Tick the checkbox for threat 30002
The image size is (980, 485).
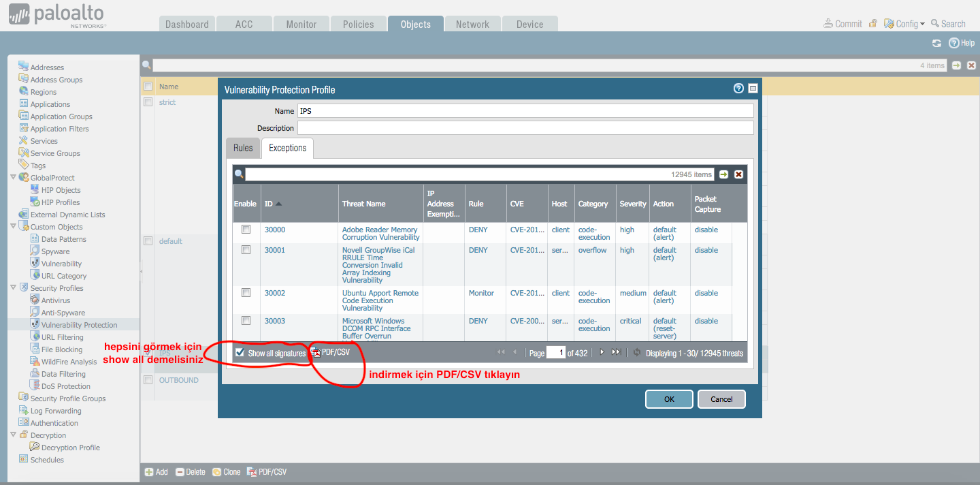246,293
